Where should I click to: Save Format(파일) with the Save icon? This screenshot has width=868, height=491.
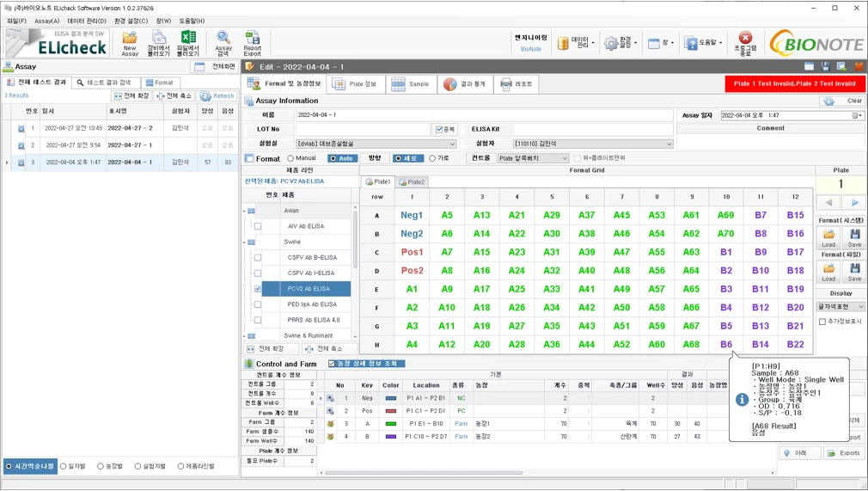click(x=854, y=272)
